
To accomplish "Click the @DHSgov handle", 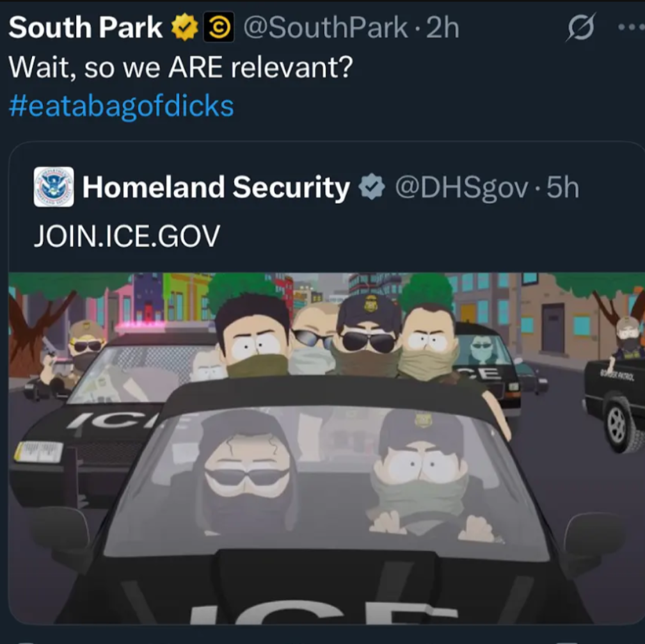I will tap(461, 188).
